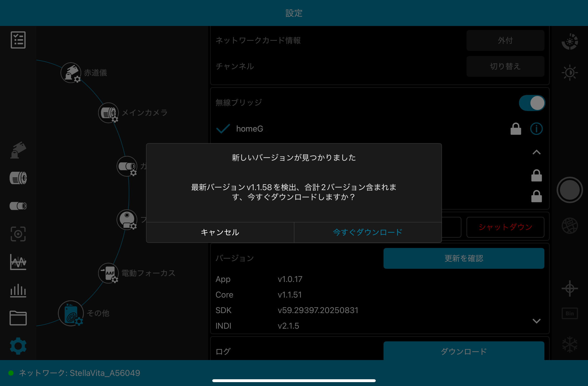Screen dimensions: 588x386
Task: Select the focus frame target icon
Action: point(18,234)
